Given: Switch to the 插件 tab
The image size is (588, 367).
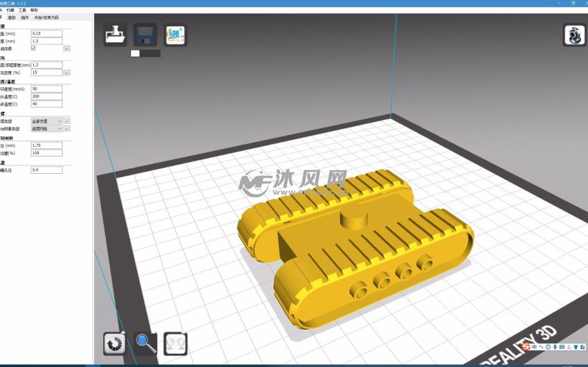Looking at the screenshot, I should point(25,17).
